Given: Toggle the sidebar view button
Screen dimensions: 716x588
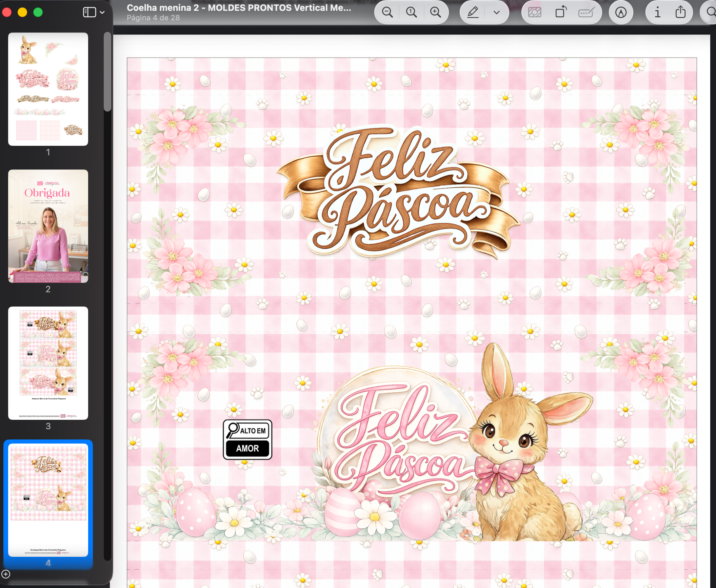Looking at the screenshot, I should pyautogui.click(x=89, y=13).
